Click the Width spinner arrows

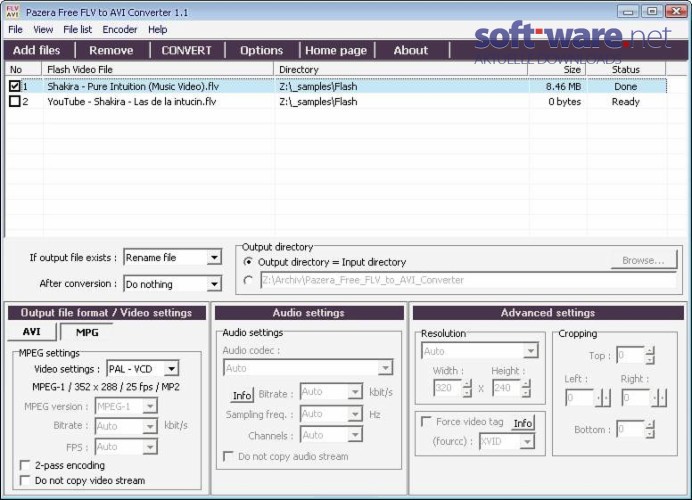point(467,388)
